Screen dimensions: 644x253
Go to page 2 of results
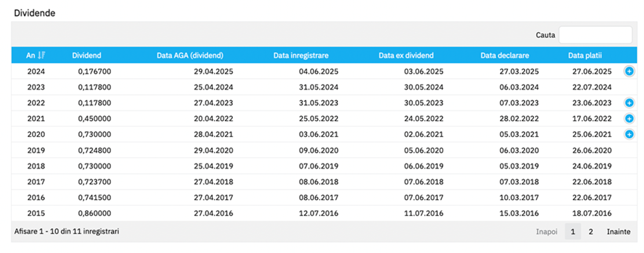(591, 232)
